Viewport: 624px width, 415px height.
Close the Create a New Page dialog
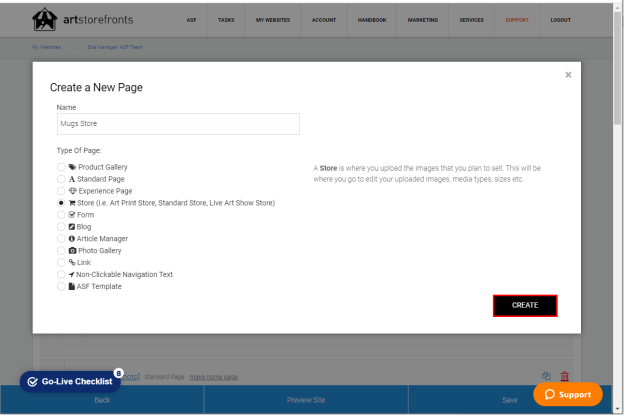click(x=568, y=75)
